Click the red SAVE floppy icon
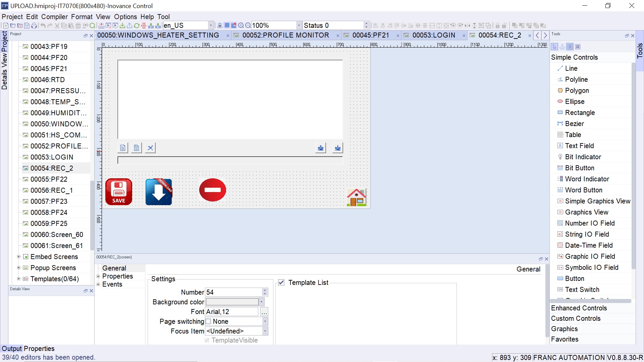Screen dimensions: 644x362 point(119,191)
